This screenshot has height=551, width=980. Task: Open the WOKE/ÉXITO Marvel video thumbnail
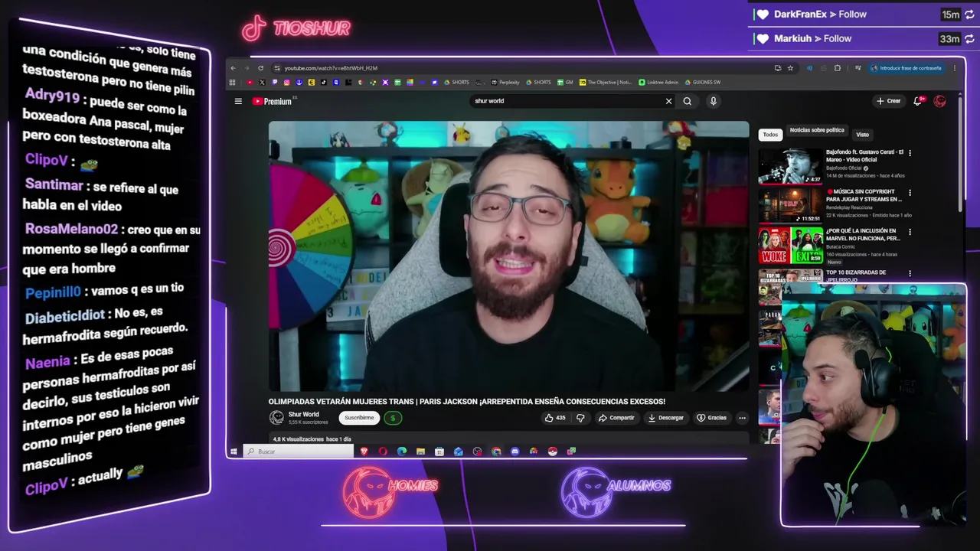[x=790, y=245]
